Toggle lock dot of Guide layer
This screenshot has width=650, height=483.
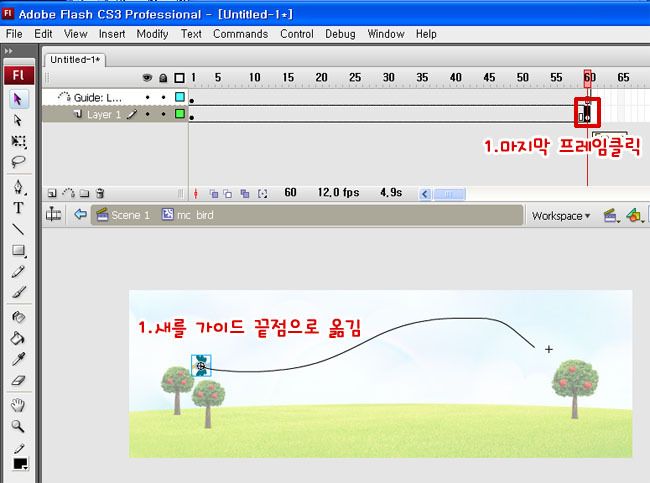(x=163, y=97)
